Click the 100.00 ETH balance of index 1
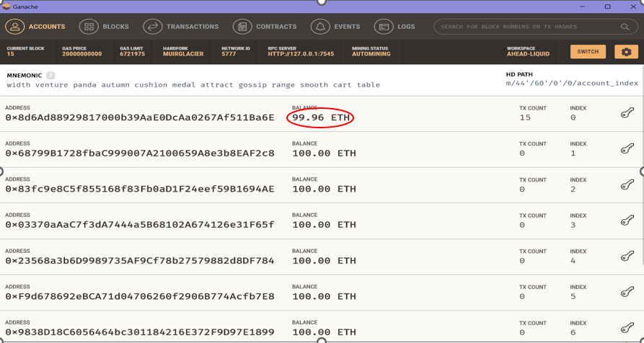Image resolution: width=644 pixels, height=343 pixels. [x=324, y=153]
